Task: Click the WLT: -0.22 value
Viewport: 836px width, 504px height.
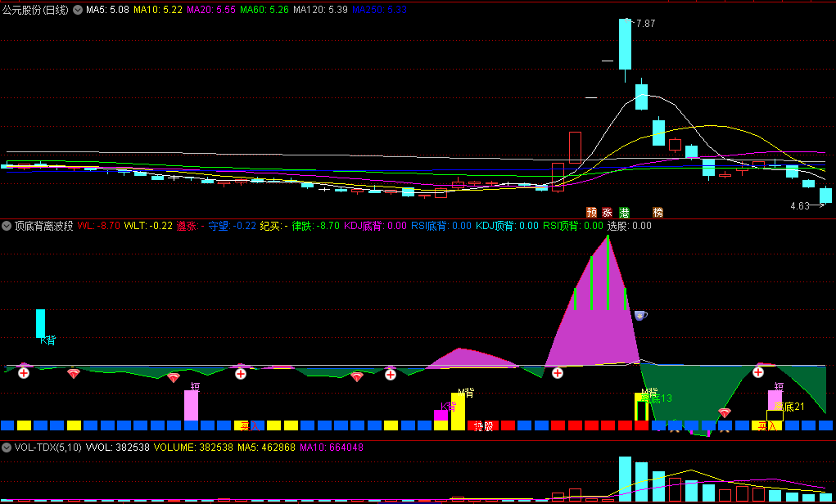Action: [148, 226]
